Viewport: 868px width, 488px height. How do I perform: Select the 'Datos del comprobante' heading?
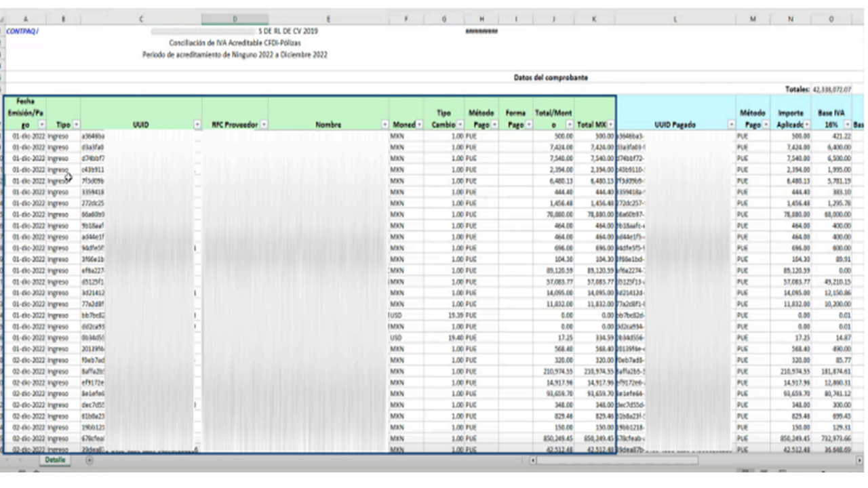(x=551, y=78)
